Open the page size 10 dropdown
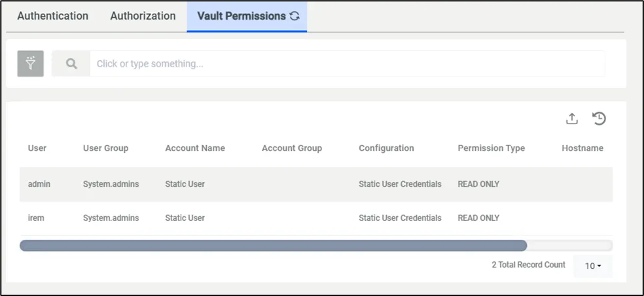Viewport: 644px width, 296px height. 593,266
